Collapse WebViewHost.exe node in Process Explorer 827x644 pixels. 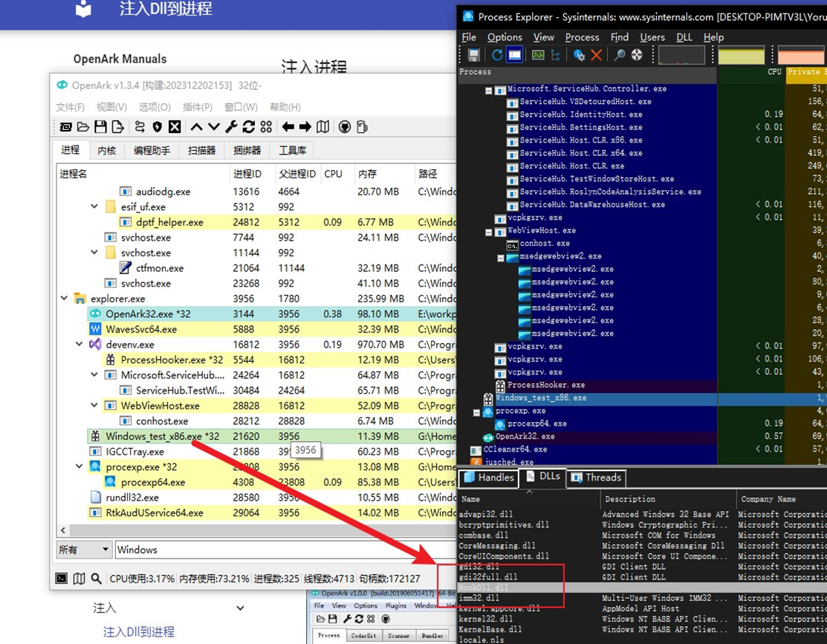pos(489,232)
